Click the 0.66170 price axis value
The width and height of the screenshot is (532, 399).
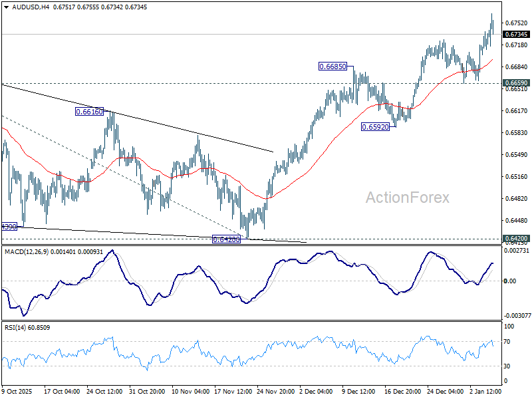pos(517,110)
